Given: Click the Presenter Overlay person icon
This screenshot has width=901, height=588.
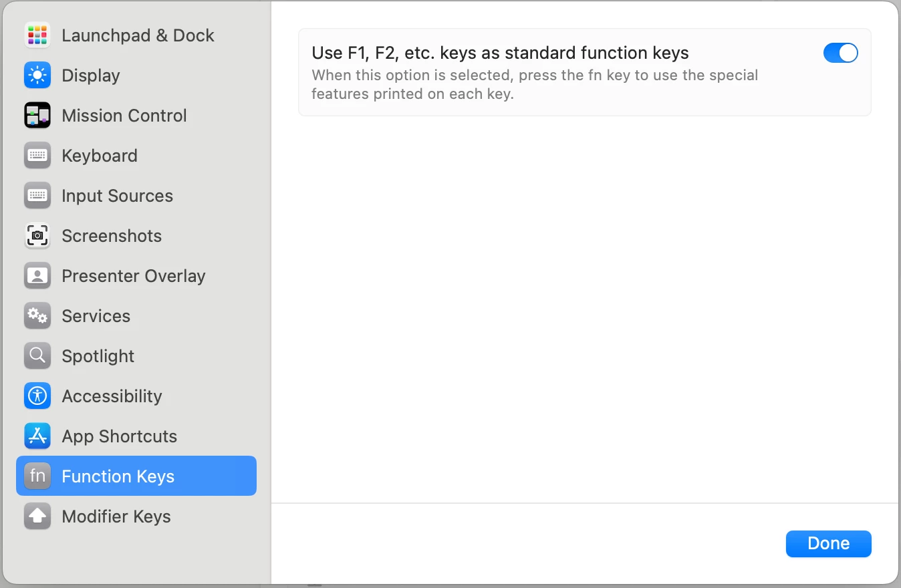Looking at the screenshot, I should point(37,276).
